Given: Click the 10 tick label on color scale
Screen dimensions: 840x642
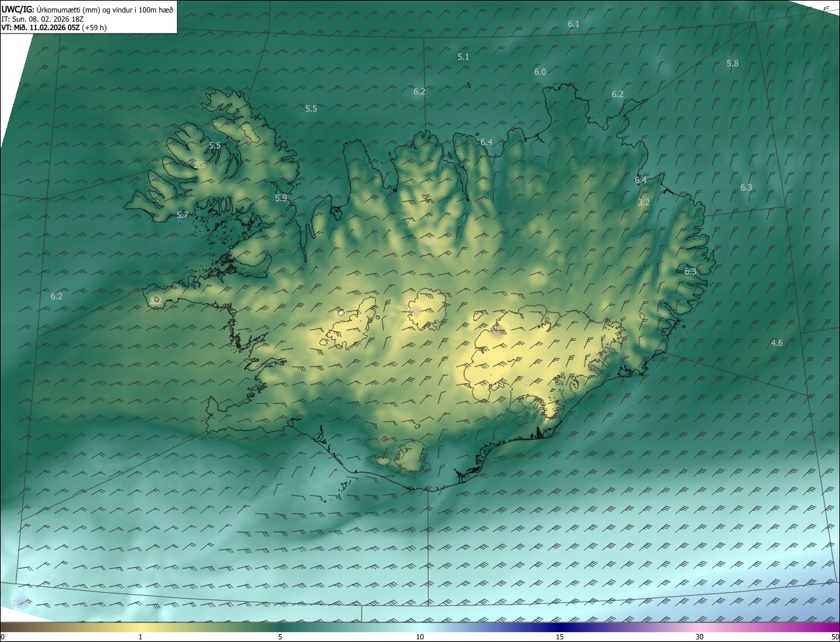Looking at the screenshot, I should pyautogui.click(x=420, y=637).
